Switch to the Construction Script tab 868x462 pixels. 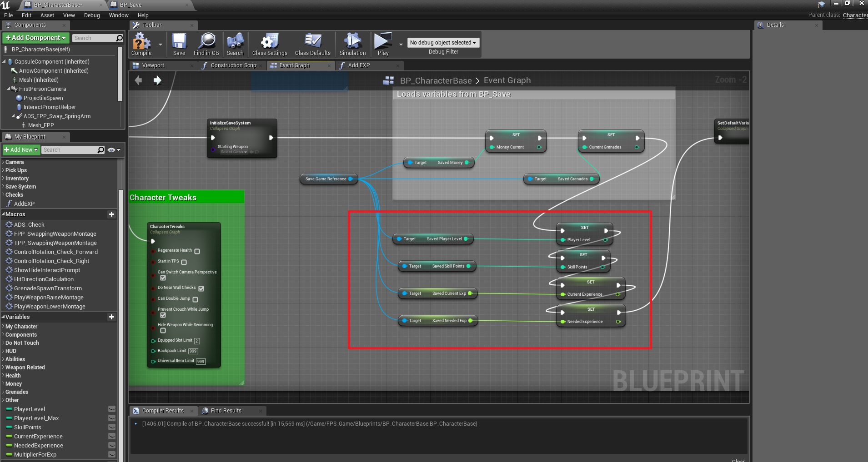coord(233,65)
